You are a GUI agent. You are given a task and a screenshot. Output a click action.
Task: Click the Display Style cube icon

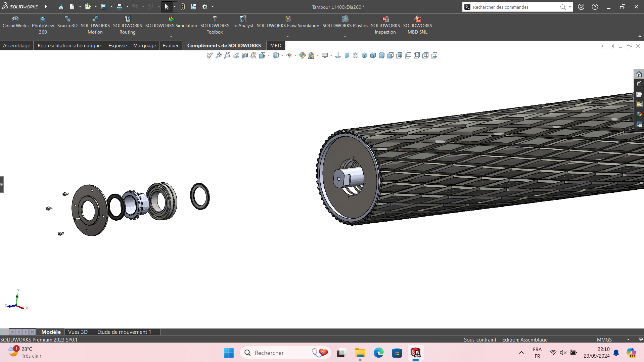click(x=276, y=55)
